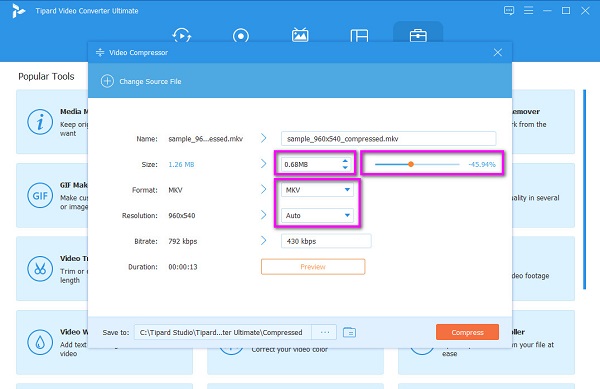Click the Video Trimmer scissors icon
The width and height of the screenshot is (600, 389).
tap(40, 269)
